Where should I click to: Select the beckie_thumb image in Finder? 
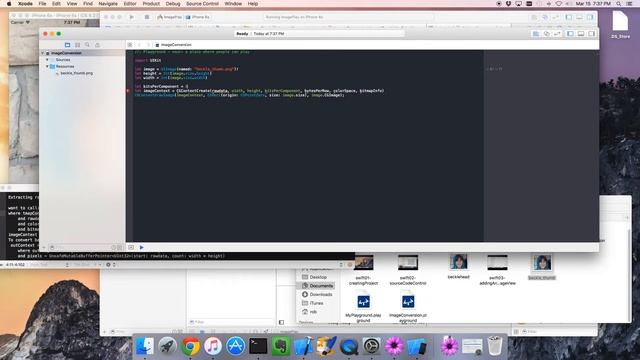[x=542, y=267]
